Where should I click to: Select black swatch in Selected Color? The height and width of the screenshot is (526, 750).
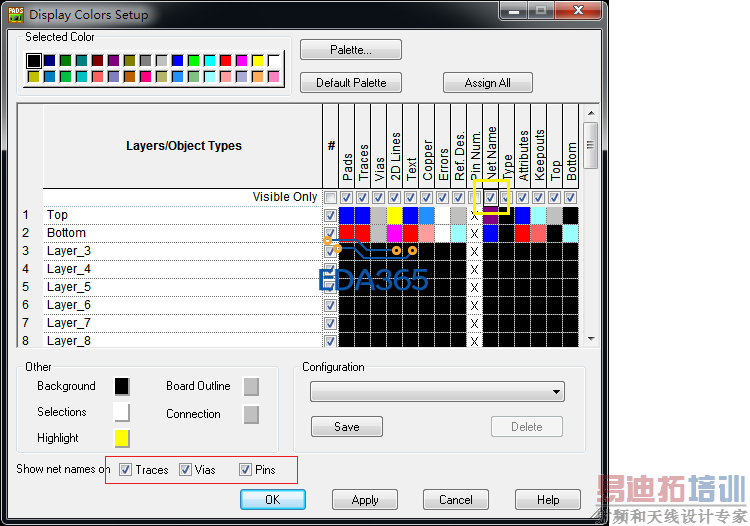click(x=33, y=61)
